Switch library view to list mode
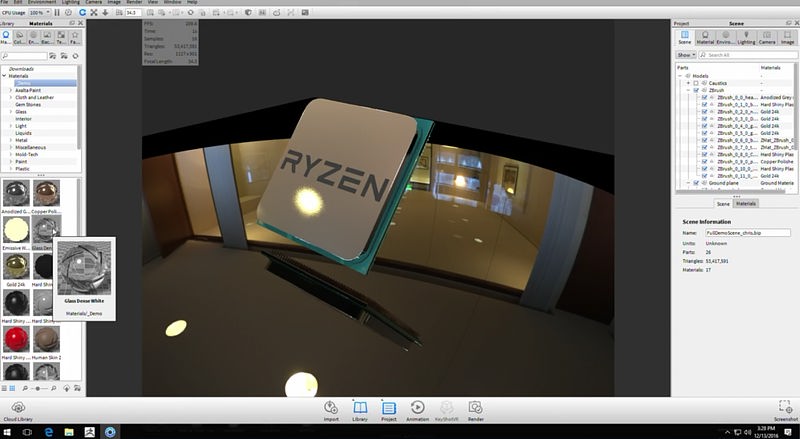Image resolution: width=800 pixels, height=439 pixels. [x=4, y=388]
